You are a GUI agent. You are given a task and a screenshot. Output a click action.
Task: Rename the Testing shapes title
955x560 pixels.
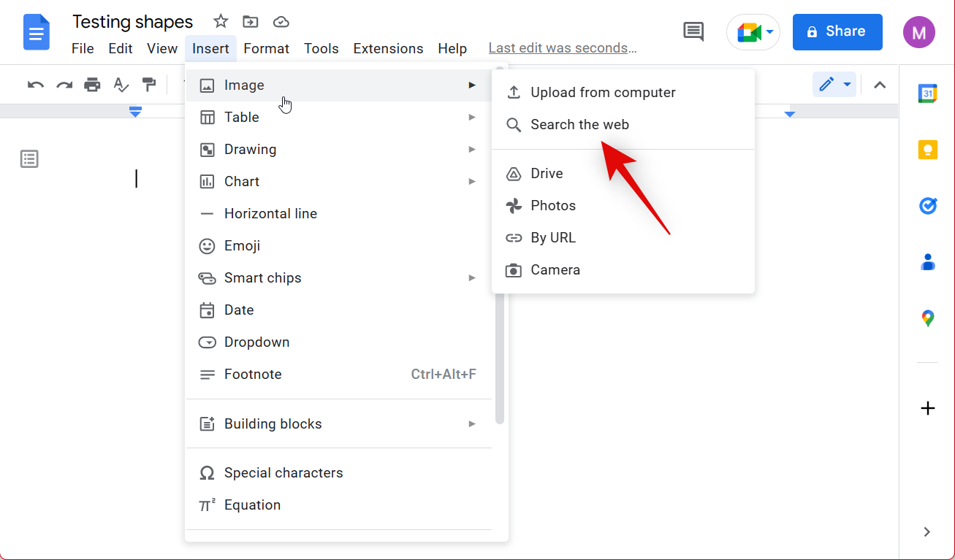click(133, 22)
